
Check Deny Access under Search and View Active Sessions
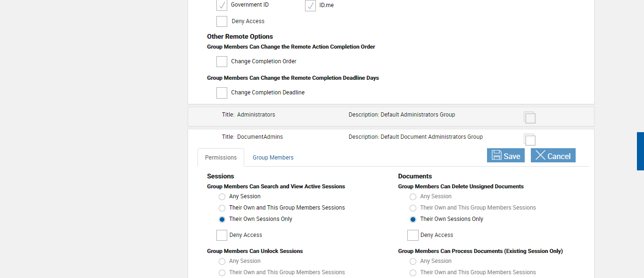222,235
